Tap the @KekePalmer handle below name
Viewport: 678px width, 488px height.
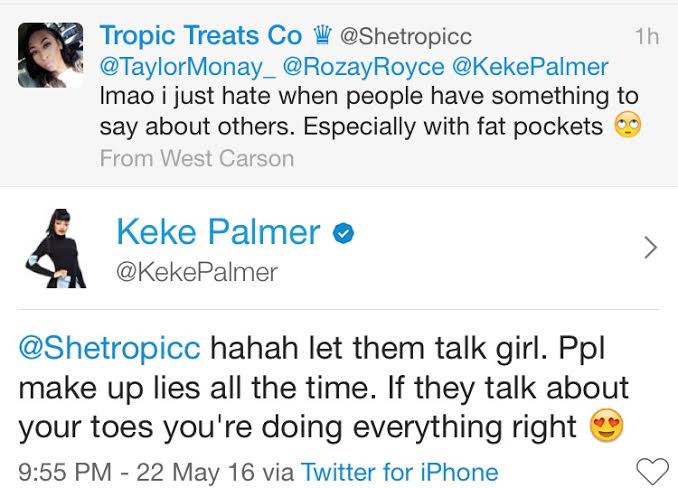pyautogui.click(x=197, y=272)
